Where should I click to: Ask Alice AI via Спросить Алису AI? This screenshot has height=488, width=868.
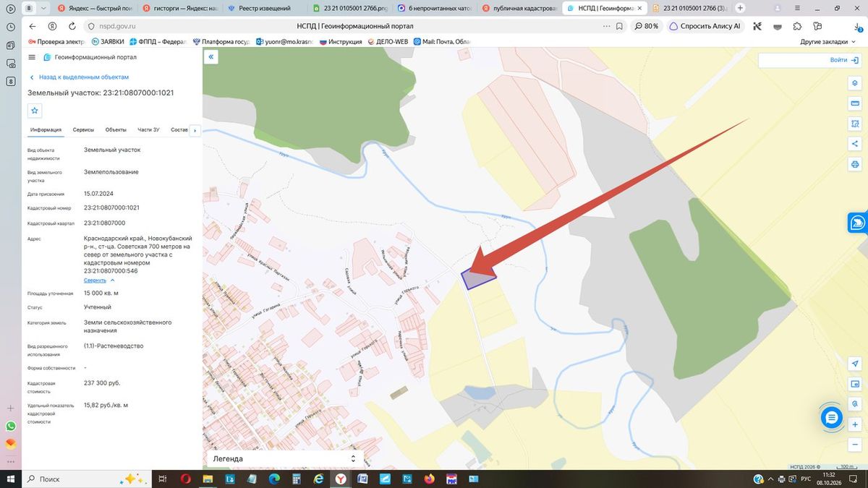[x=705, y=26]
